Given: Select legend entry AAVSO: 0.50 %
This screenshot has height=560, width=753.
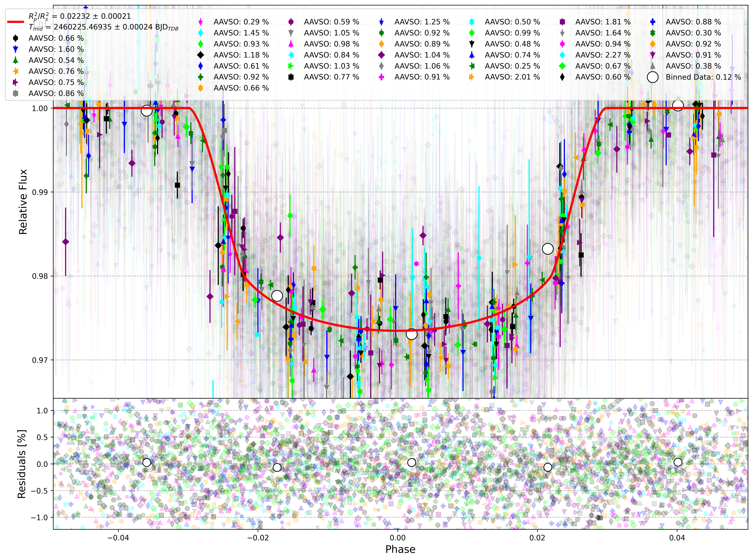Looking at the screenshot, I should [x=512, y=22].
